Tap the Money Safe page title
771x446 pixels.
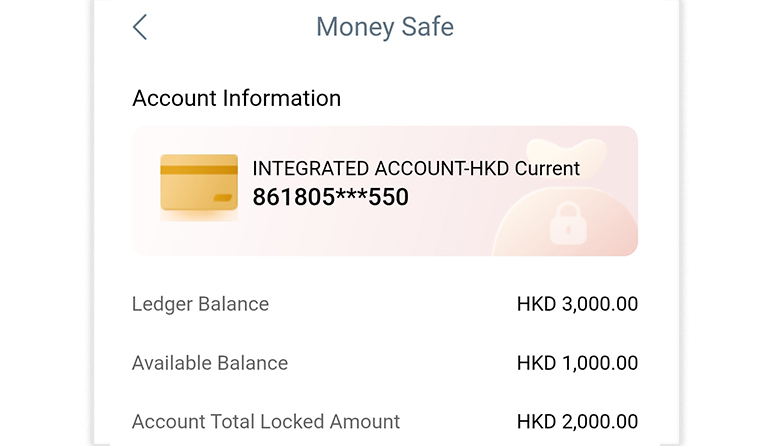point(385,27)
